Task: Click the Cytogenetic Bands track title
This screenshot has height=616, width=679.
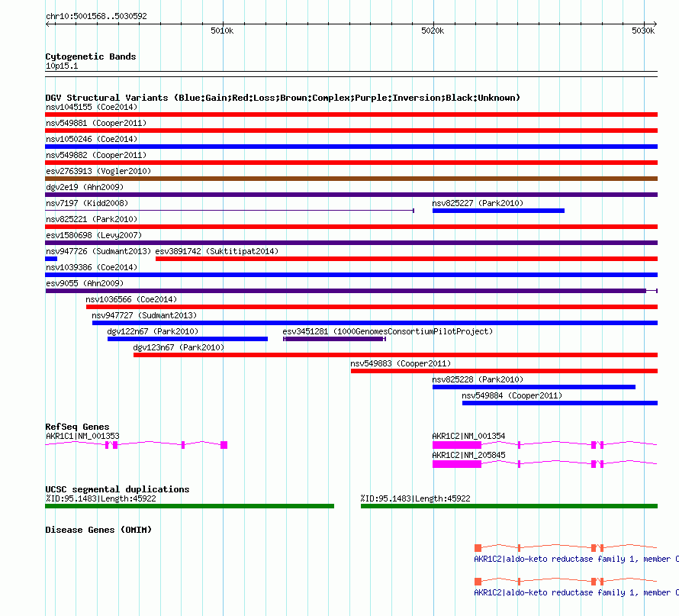Action: coord(91,56)
